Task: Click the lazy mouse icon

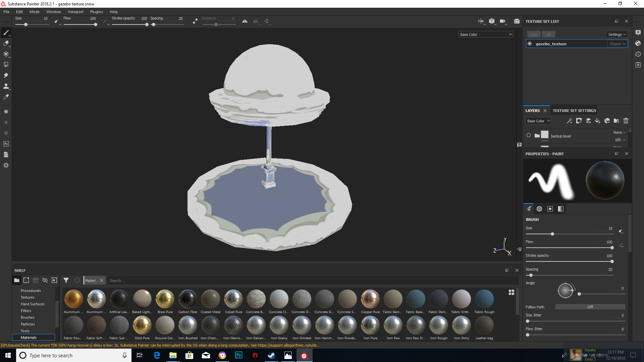Action: pos(195,21)
